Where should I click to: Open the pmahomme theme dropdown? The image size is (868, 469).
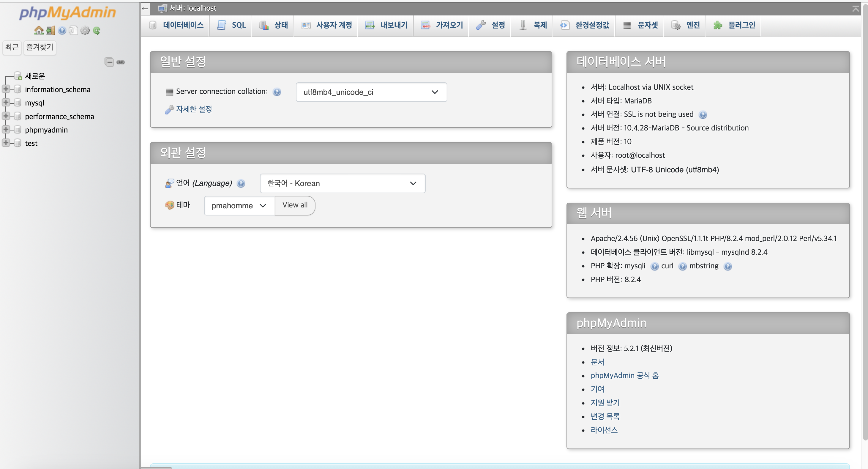click(239, 206)
